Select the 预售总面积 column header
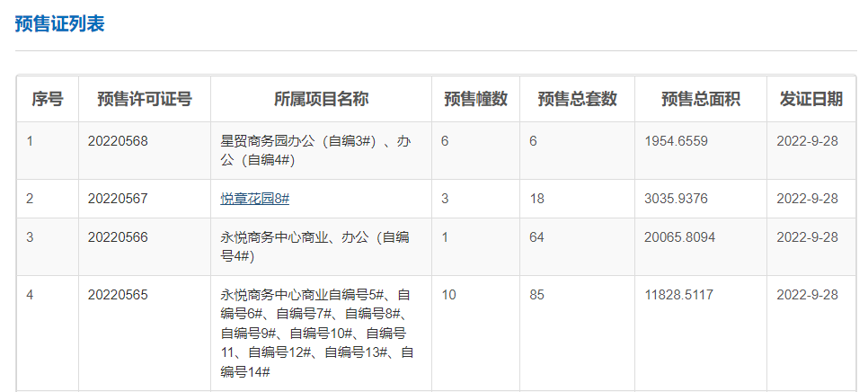Viewport: 868px width, 392px height. [701, 99]
